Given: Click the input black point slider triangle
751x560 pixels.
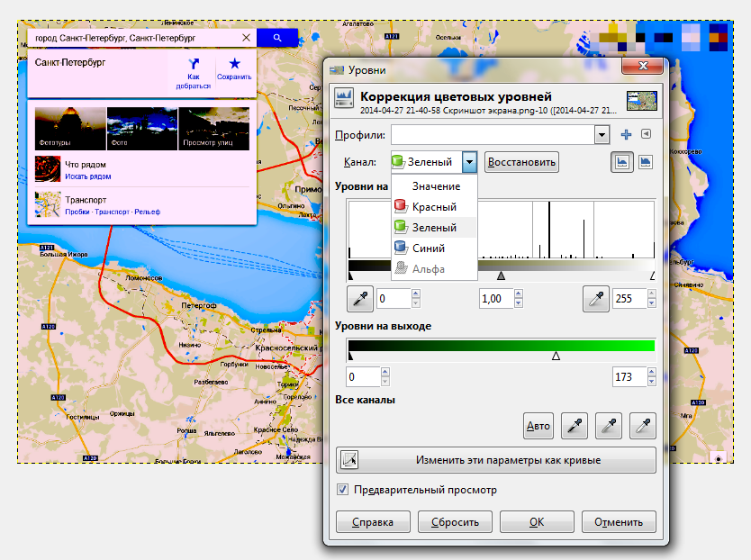Looking at the screenshot, I should (350, 275).
